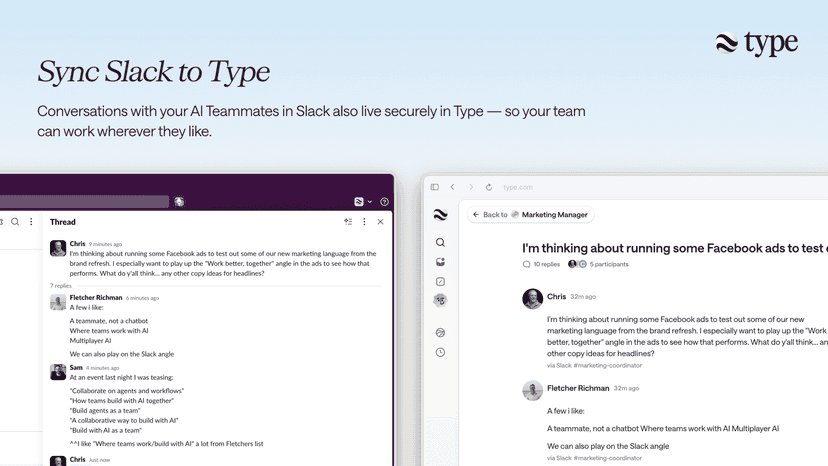The image size is (828, 466).
Task: Open history clock icon in Type sidebar
Action: click(440, 352)
